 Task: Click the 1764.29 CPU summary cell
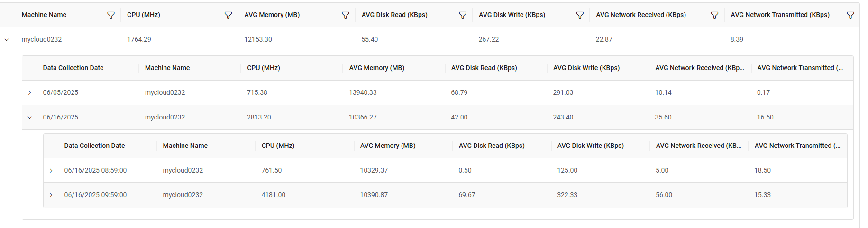click(x=139, y=40)
